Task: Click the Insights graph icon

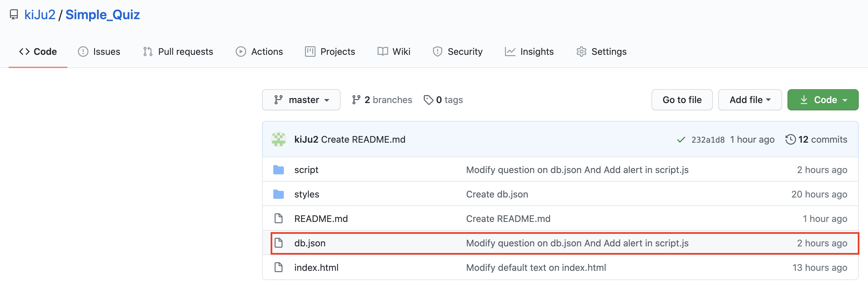Action: pyautogui.click(x=510, y=52)
